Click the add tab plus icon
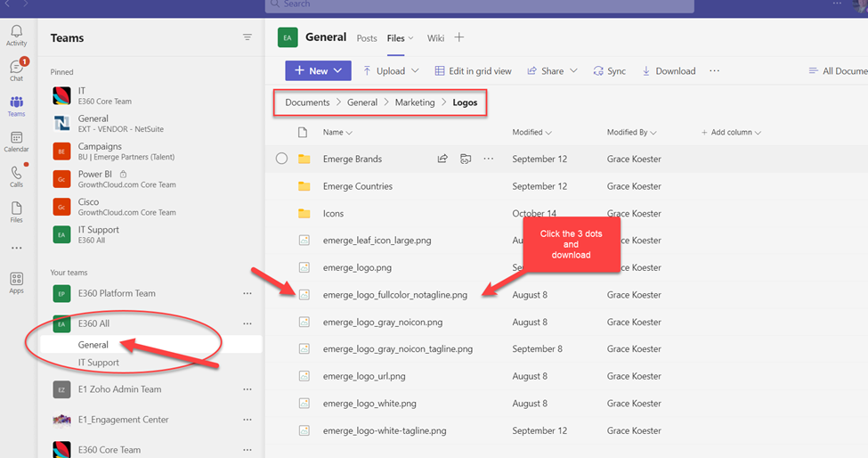 [x=458, y=37]
